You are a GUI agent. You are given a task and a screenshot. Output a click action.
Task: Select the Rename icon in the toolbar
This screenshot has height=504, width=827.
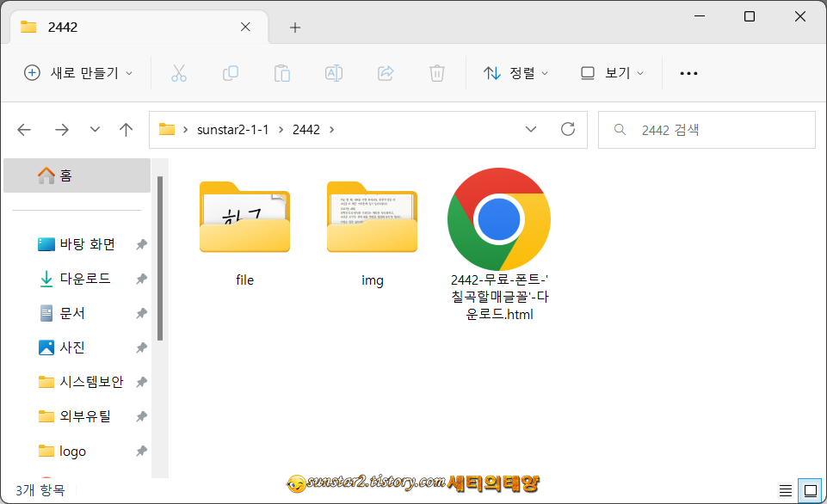click(334, 73)
